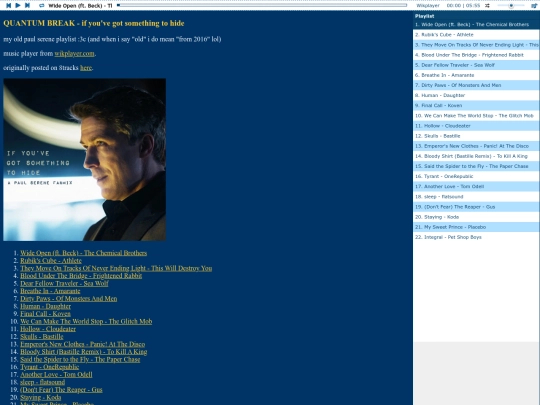The width and height of the screenshot is (540, 405).
Task: Toggle shuffle mode icon
Action: [x=487, y=6]
